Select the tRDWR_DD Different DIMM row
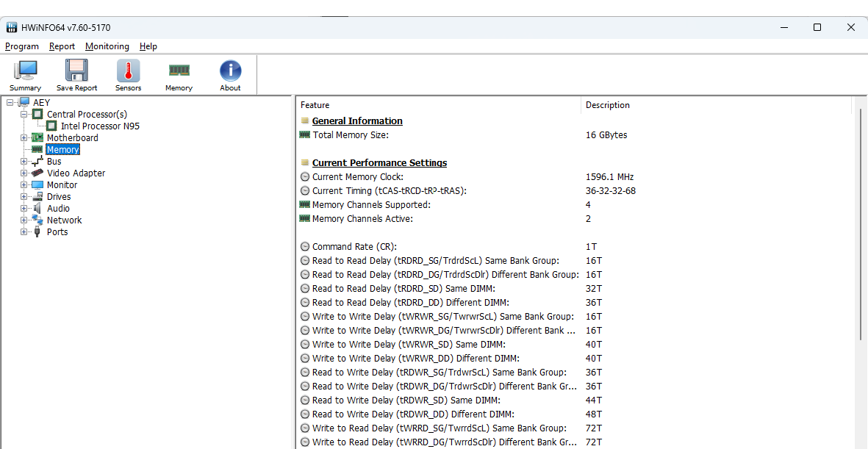The image size is (868, 449). point(413,414)
